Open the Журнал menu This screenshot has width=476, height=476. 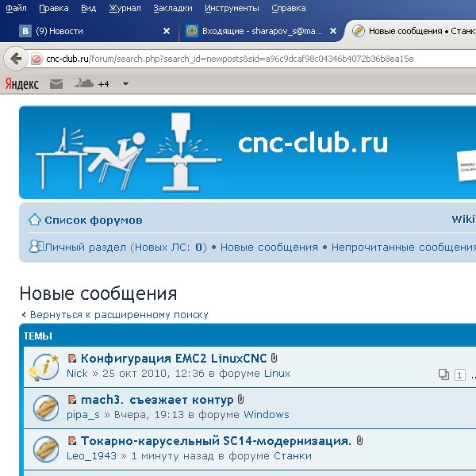pos(125,8)
